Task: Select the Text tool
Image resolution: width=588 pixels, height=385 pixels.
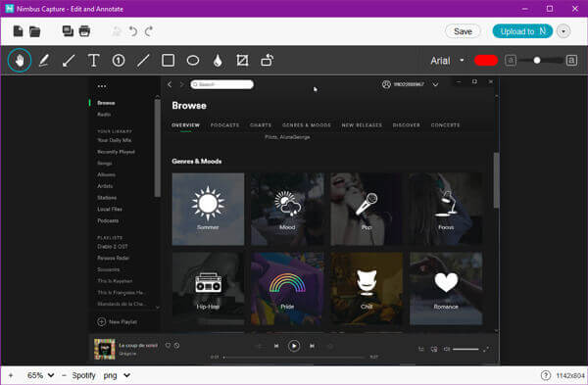Action: 93,60
